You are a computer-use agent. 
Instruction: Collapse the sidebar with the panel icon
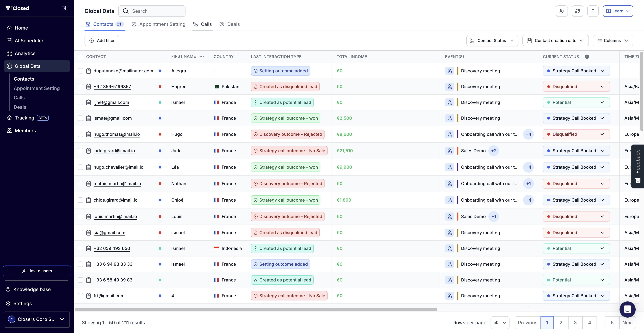pyautogui.click(x=64, y=8)
